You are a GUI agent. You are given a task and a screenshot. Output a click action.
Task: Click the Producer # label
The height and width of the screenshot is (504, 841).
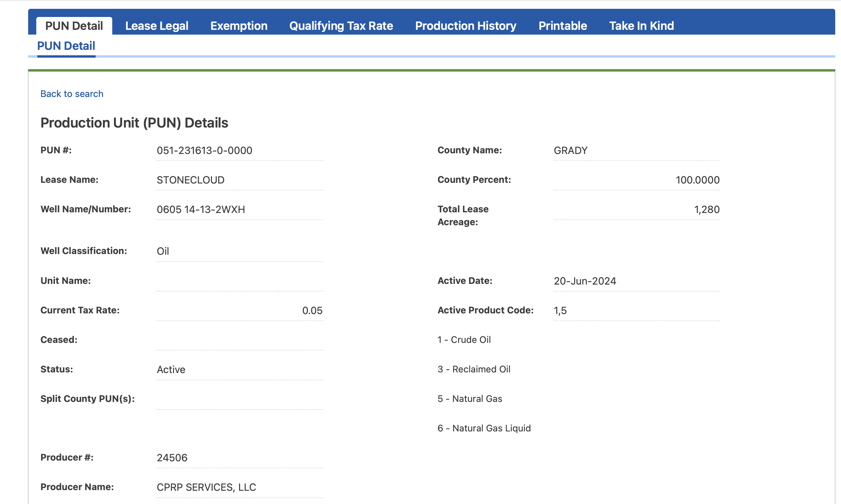(67, 458)
